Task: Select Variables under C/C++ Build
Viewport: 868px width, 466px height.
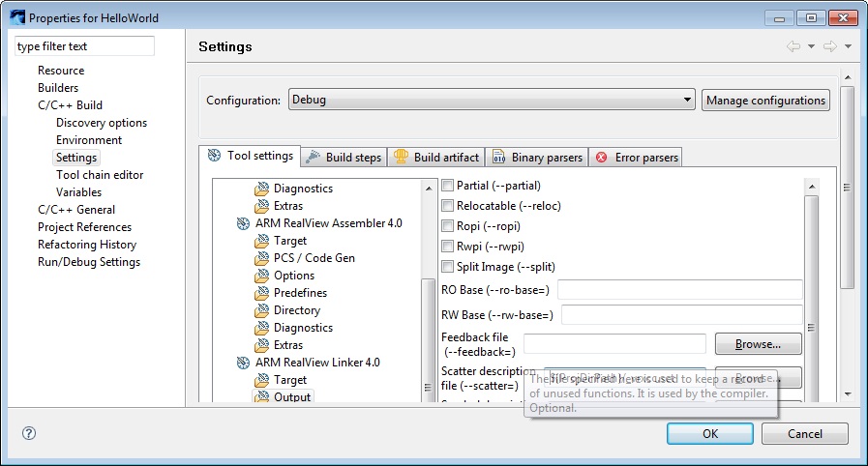Action: [78, 191]
